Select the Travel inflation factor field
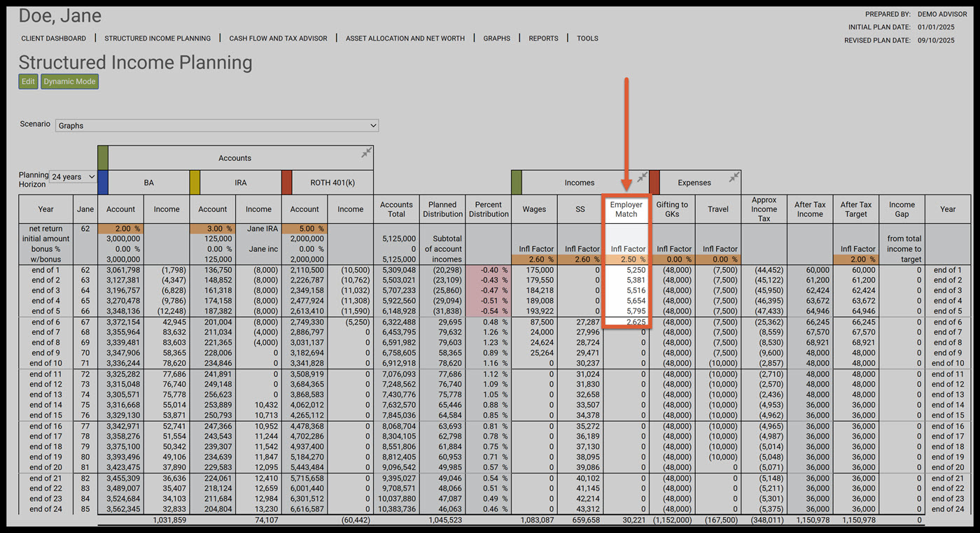Image resolution: width=980 pixels, height=533 pixels. 718,260
